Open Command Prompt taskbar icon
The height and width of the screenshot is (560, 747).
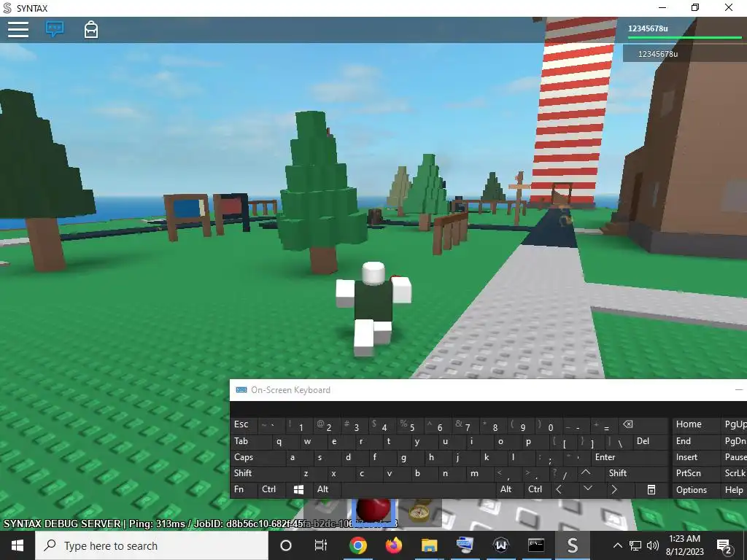(x=536, y=545)
